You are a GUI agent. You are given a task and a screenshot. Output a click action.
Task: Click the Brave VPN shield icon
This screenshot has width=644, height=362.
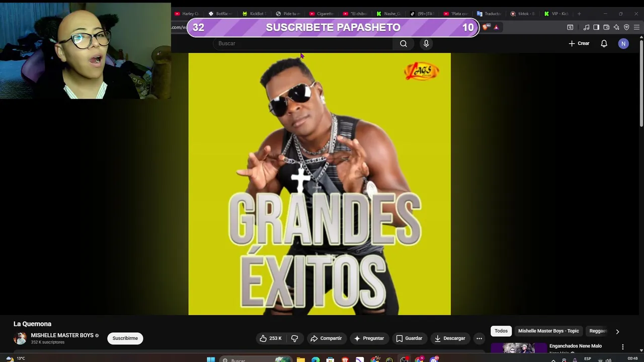pyautogui.click(x=626, y=27)
